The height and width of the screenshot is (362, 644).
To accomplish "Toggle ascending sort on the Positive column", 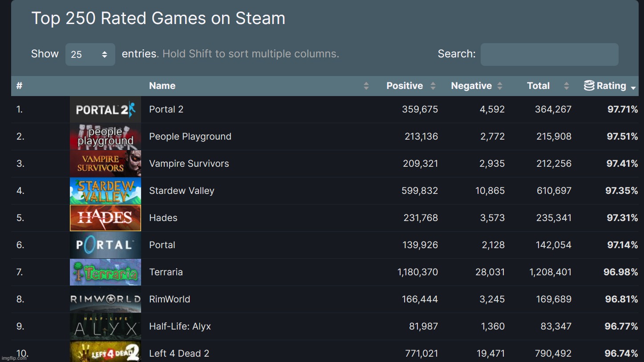I will [433, 85].
